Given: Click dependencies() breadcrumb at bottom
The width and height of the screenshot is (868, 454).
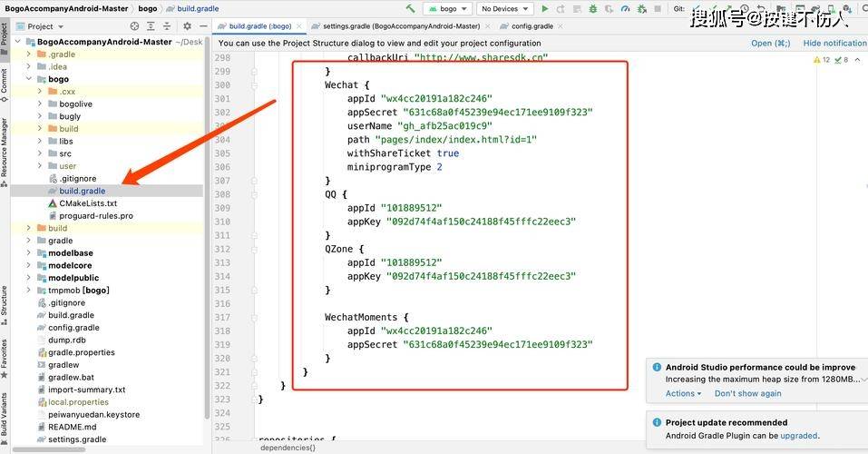Looking at the screenshot, I should 288,448.
